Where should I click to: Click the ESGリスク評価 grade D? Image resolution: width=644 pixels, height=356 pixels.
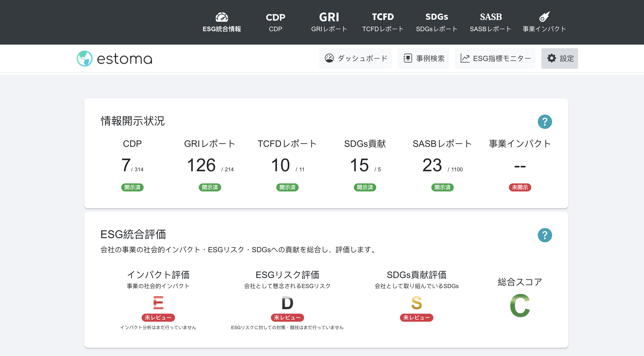pos(287,303)
